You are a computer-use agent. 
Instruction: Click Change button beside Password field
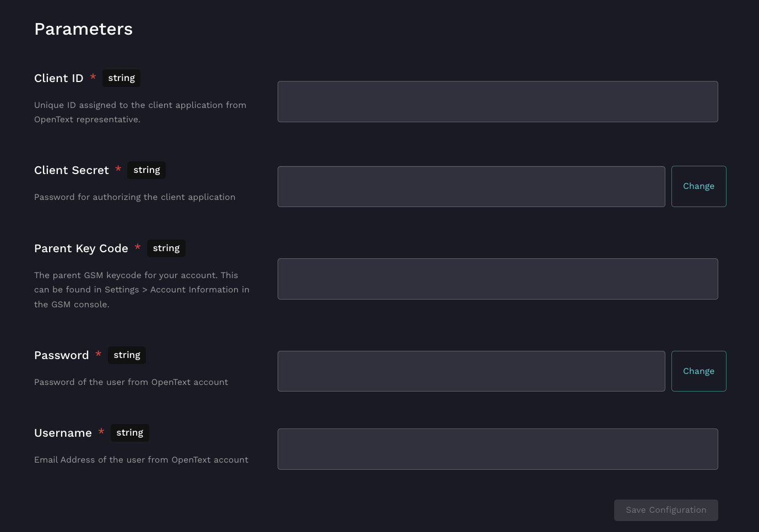tap(698, 371)
